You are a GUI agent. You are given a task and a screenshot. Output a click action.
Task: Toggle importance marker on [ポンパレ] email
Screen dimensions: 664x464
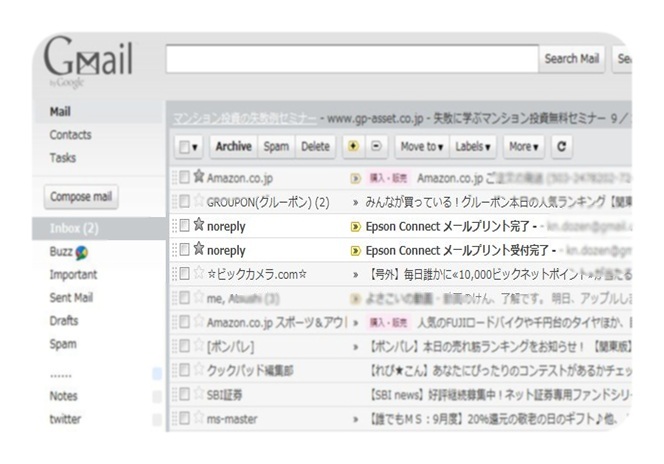coord(355,348)
